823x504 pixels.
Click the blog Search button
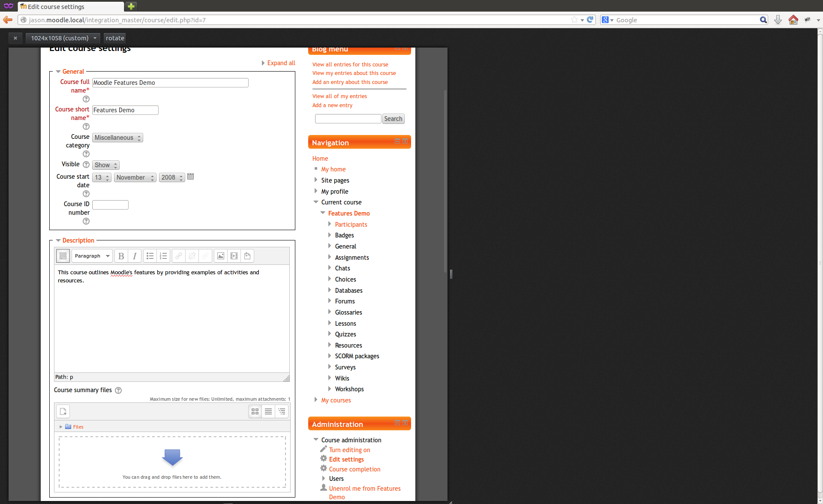tap(393, 119)
